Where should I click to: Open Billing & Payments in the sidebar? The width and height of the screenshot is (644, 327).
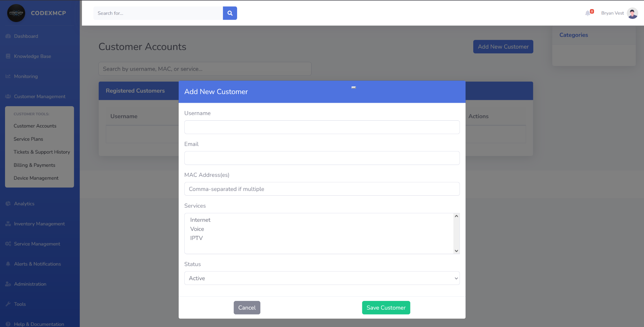click(x=34, y=165)
